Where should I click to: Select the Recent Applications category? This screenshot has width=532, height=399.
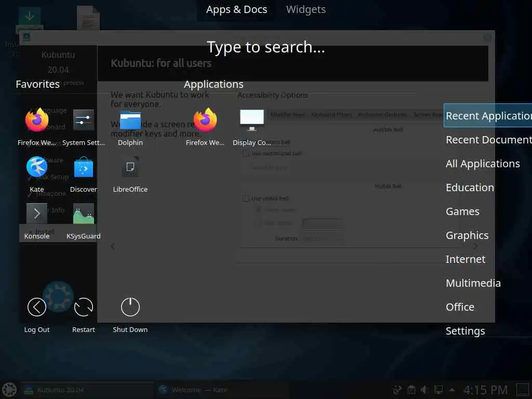pos(488,116)
